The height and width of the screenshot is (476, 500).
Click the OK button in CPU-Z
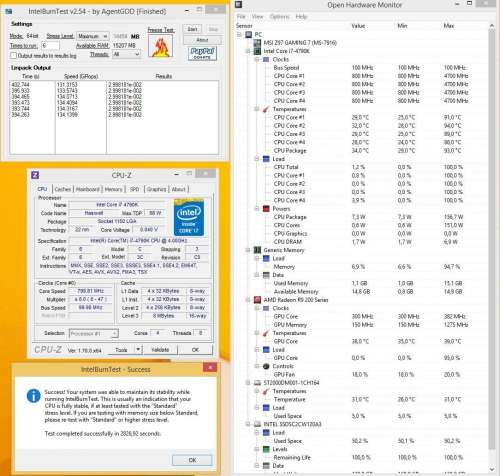[x=195, y=350]
